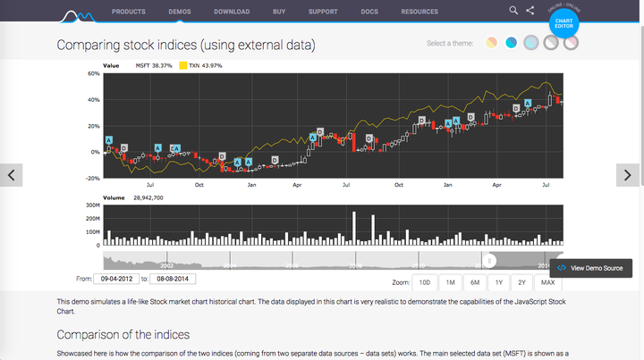Click the From date input field
Image resolution: width=644 pixels, height=360 pixels.
pyautogui.click(x=116, y=279)
